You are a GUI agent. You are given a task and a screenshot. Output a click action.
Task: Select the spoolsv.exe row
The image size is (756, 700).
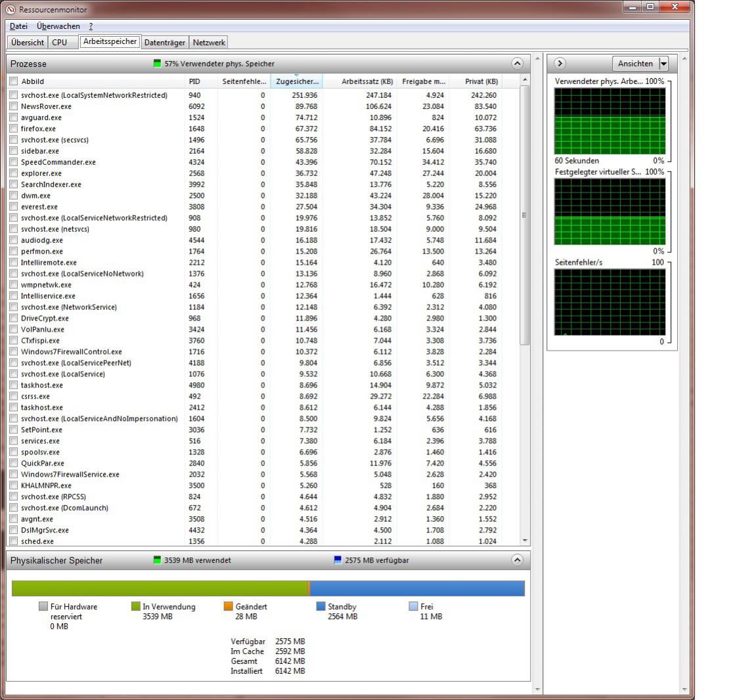pyautogui.click(x=264, y=452)
